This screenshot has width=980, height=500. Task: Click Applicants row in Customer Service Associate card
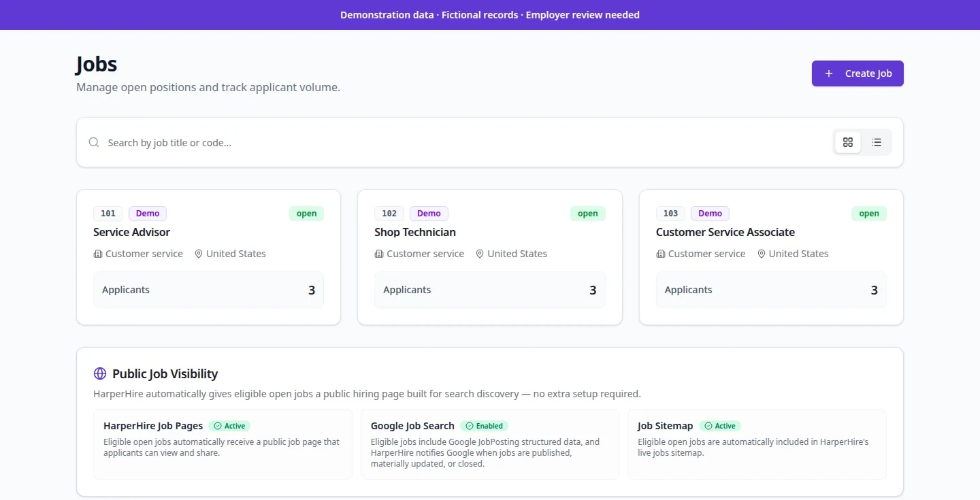coord(771,290)
